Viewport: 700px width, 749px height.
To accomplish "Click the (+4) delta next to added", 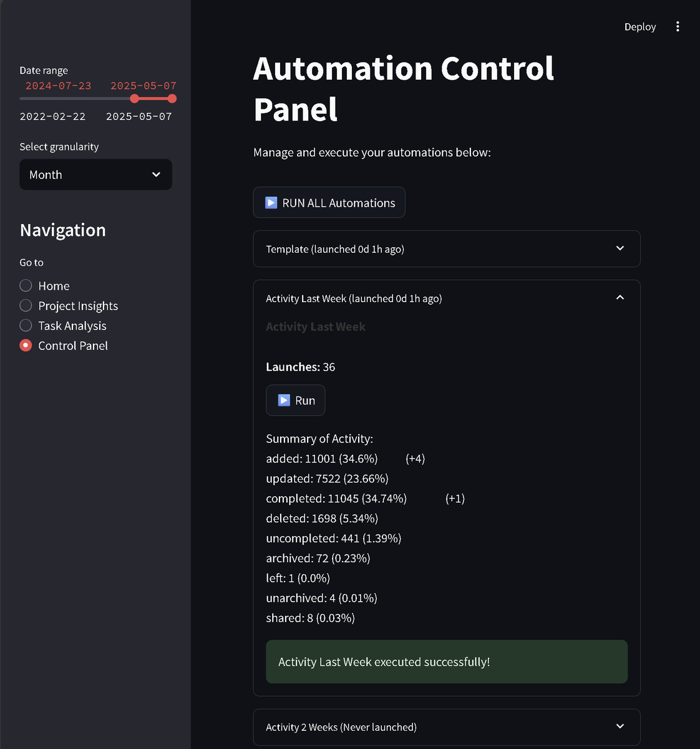I will [416, 459].
